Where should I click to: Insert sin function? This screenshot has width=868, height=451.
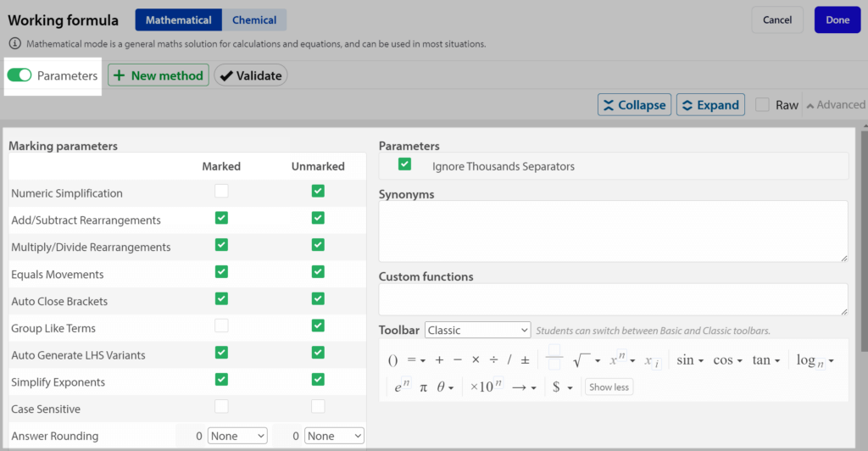pyautogui.click(x=685, y=359)
